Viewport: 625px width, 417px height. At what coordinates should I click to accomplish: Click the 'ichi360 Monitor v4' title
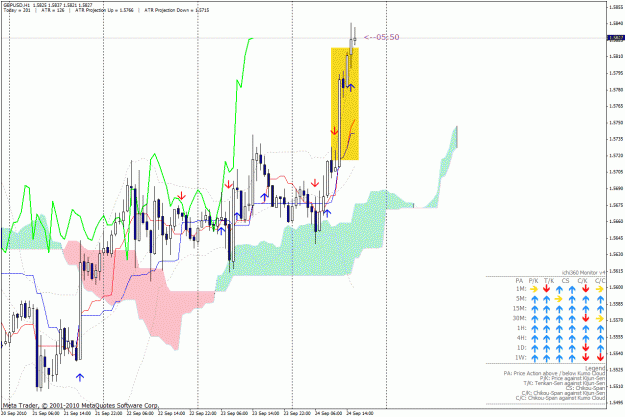click(x=584, y=272)
